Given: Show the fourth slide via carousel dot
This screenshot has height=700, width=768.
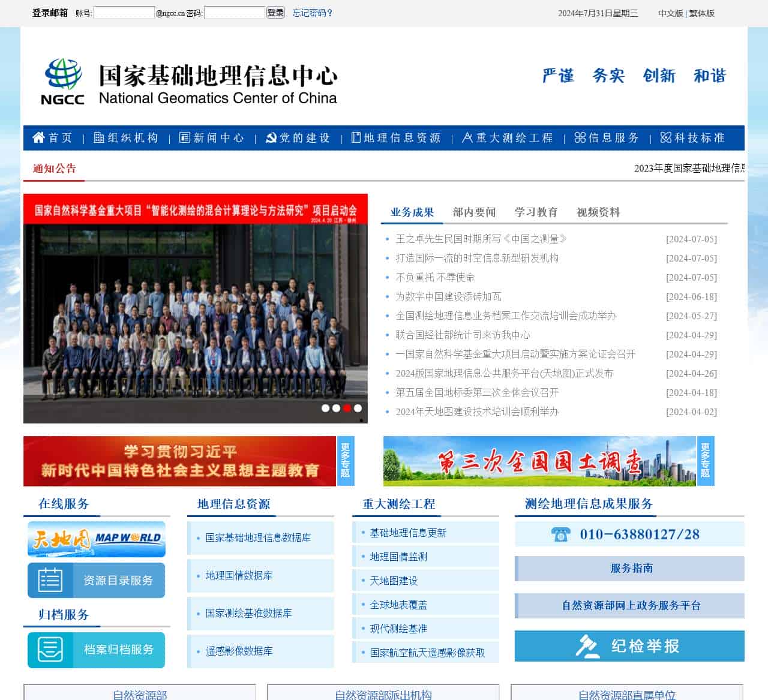Looking at the screenshot, I should point(358,408).
